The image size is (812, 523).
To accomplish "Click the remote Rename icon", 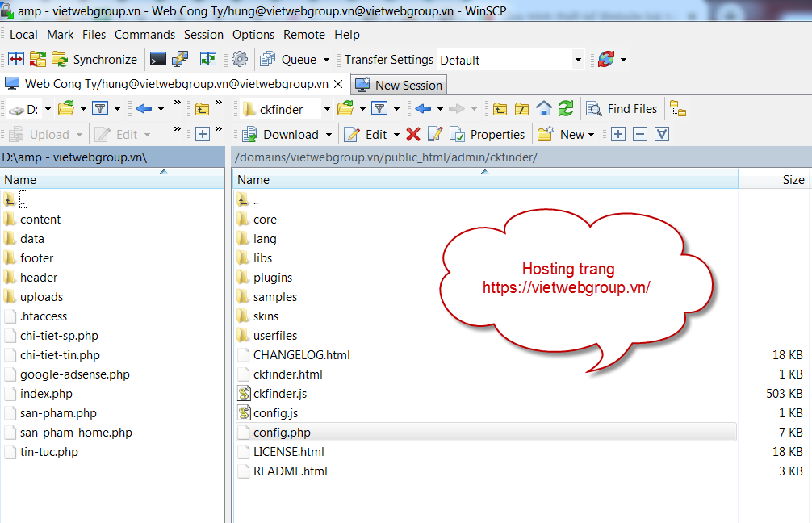I will click(435, 135).
